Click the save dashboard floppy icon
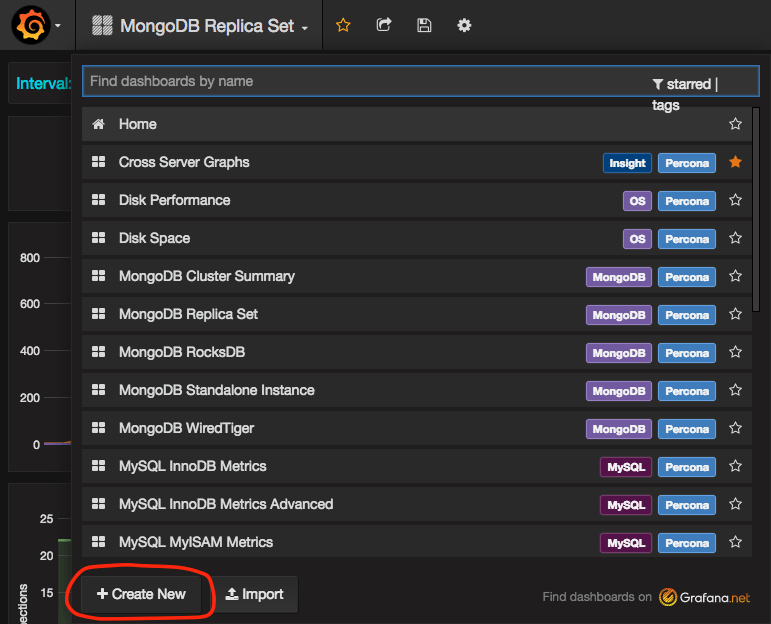Image resolution: width=771 pixels, height=624 pixels. [424, 25]
